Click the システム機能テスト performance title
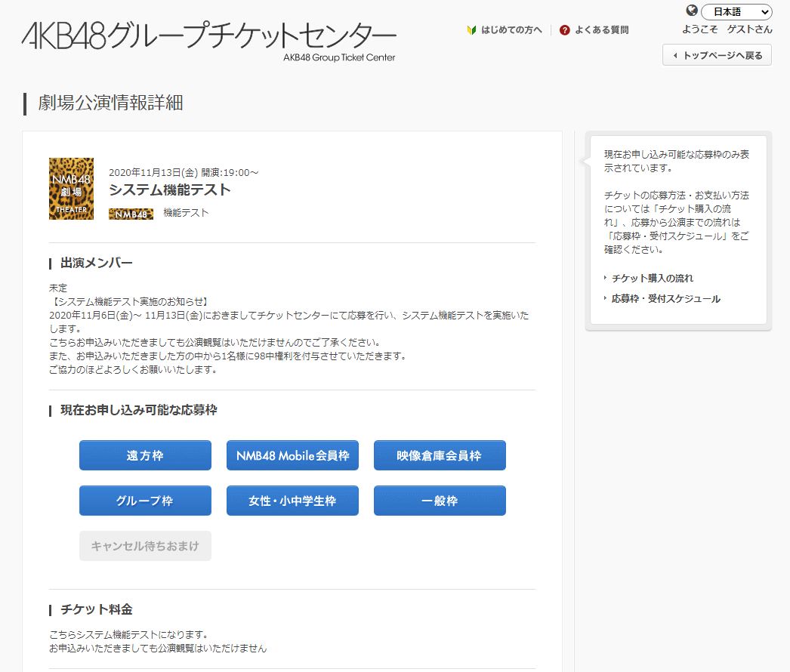This screenshot has height=672, width=790. coord(170,190)
